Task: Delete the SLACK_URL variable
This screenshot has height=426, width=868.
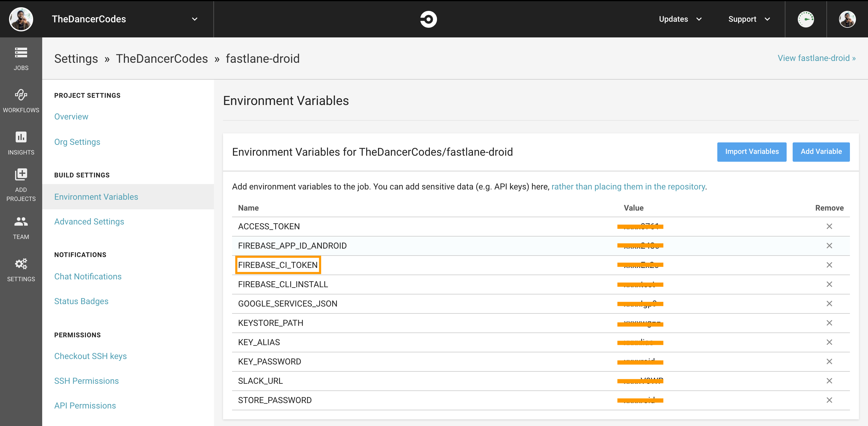Action: (x=829, y=381)
